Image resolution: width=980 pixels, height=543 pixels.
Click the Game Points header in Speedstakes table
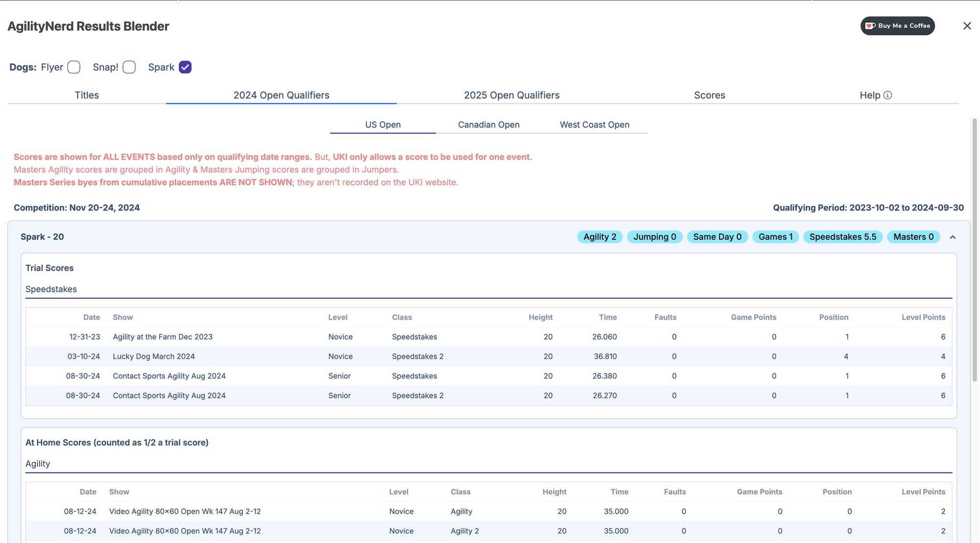coord(754,317)
